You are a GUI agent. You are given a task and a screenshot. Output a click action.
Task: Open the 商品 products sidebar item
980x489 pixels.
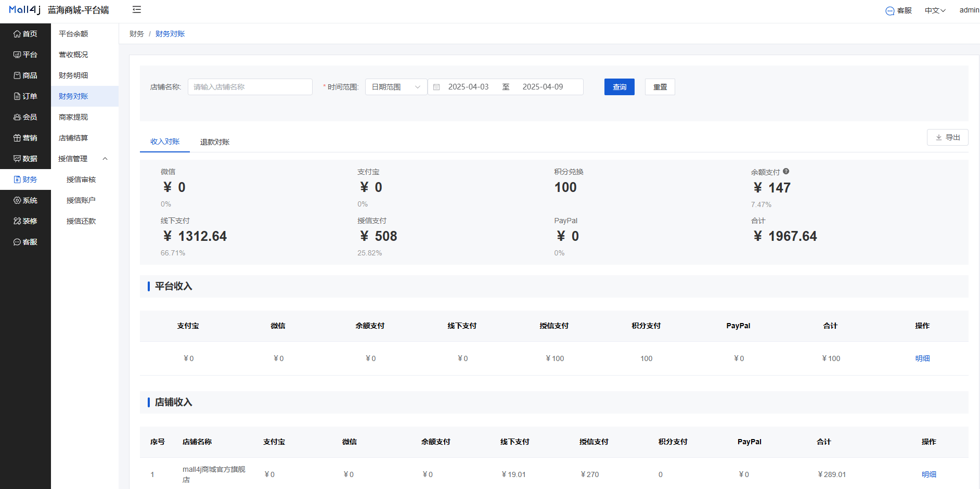(x=25, y=75)
